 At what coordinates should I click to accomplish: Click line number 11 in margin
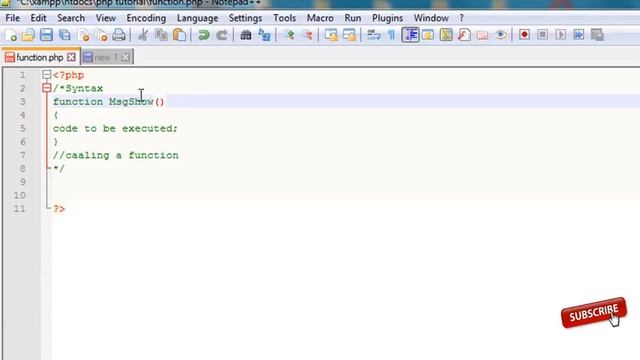click(20, 209)
